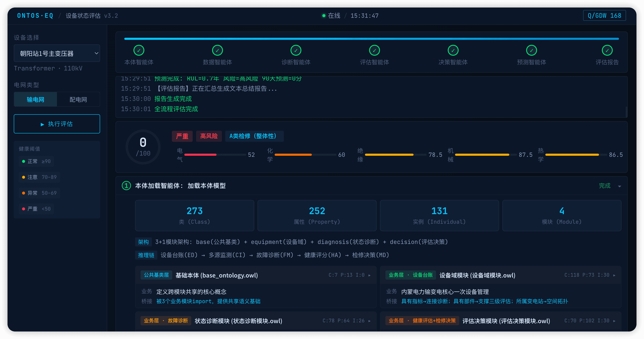Click the 预测智能体 step checkmark icon
Screen dimensions: 644x339
pos(532,50)
